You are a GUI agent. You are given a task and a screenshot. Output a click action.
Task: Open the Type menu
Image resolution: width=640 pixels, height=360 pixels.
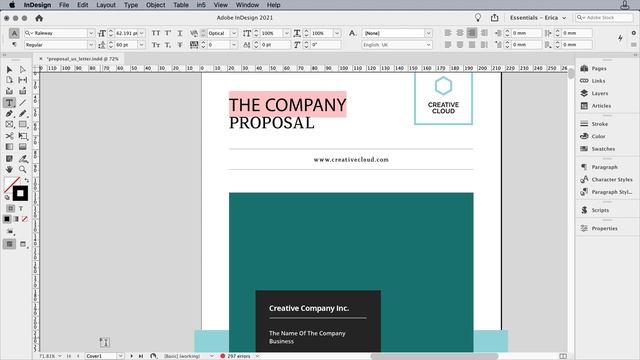[131, 5]
